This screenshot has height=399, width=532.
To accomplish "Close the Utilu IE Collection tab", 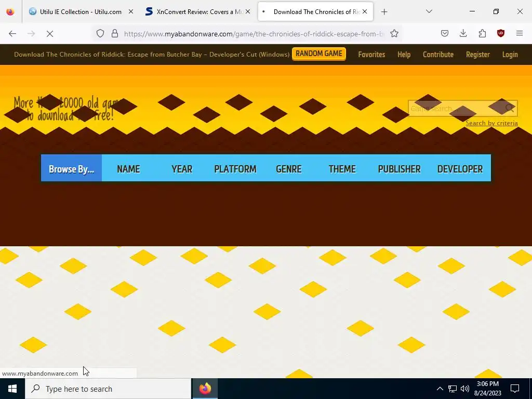I will (131, 11).
